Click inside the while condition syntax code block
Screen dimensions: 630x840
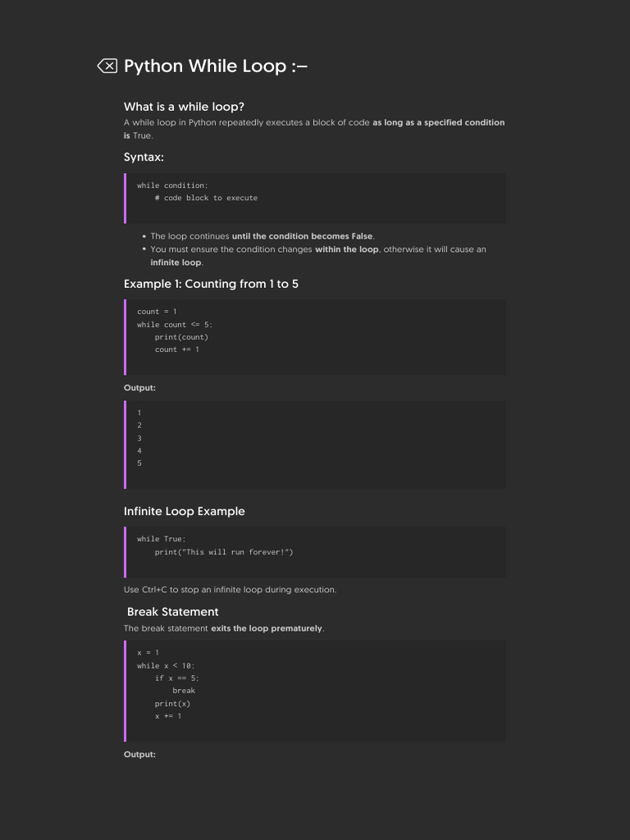[x=315, y=198]
